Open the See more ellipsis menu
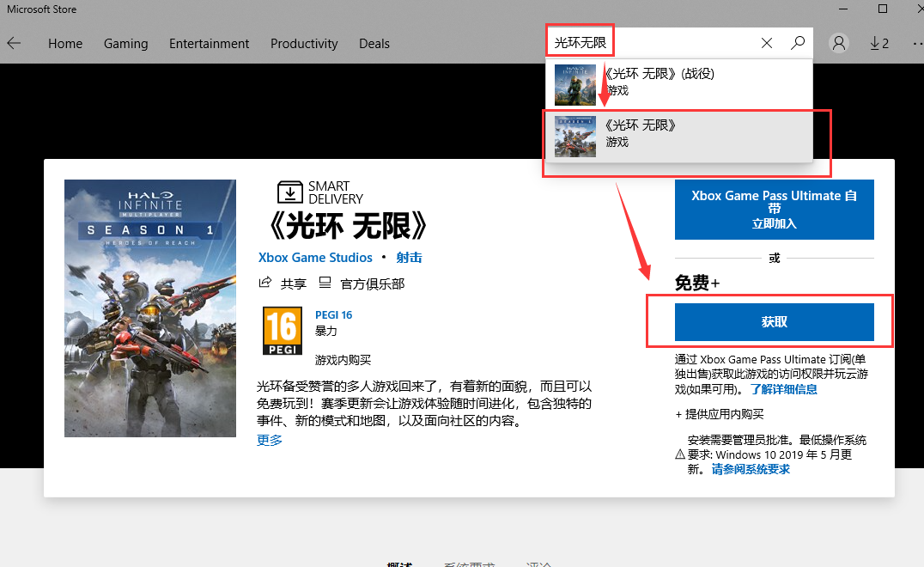 (917, 43)
